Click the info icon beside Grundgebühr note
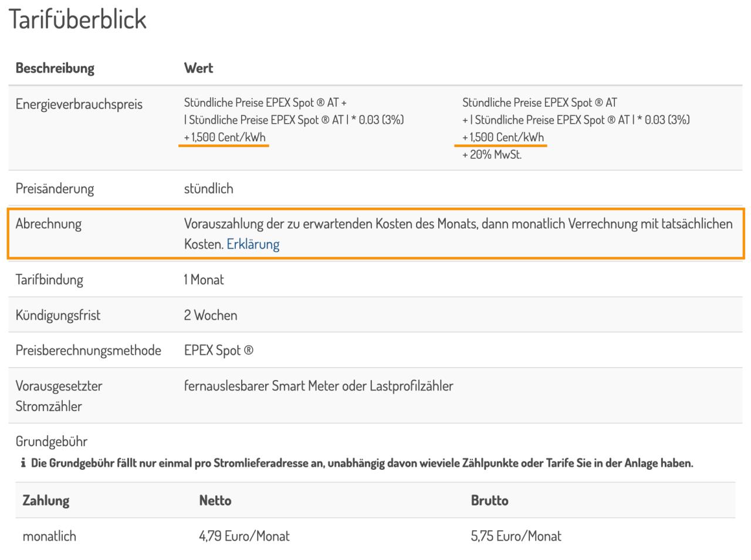The image size is (751, 560). pyautogui.click(x=23, y=463)
